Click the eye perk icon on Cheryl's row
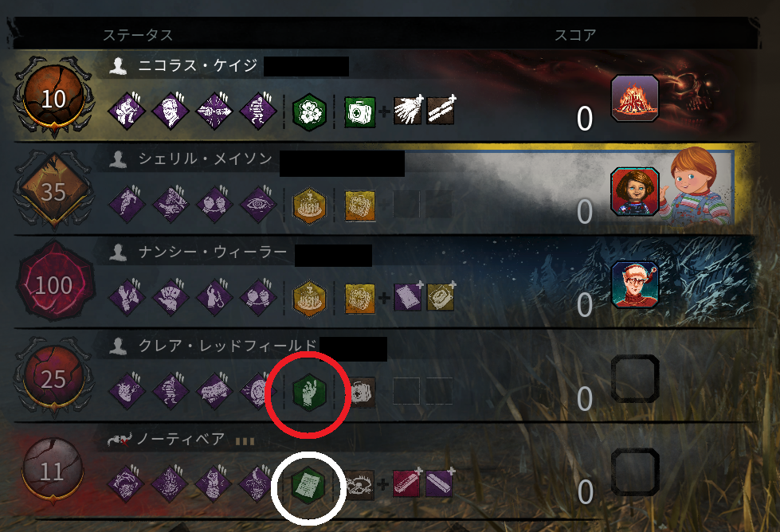The image size is (780, 532). coord(258,205)
